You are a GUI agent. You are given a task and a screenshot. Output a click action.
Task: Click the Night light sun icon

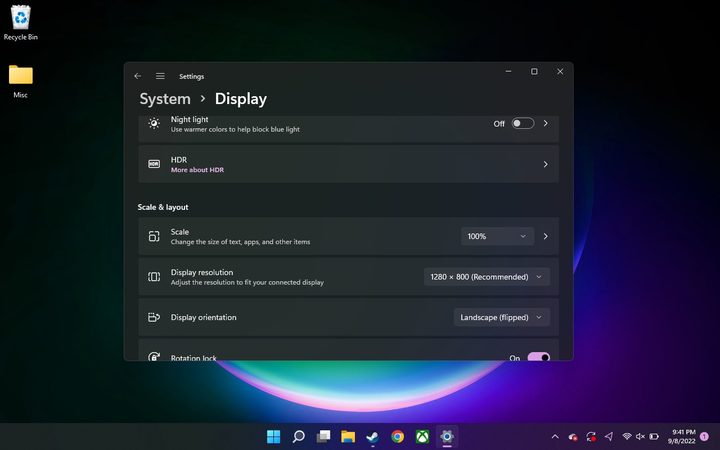[x=154, y=123]
